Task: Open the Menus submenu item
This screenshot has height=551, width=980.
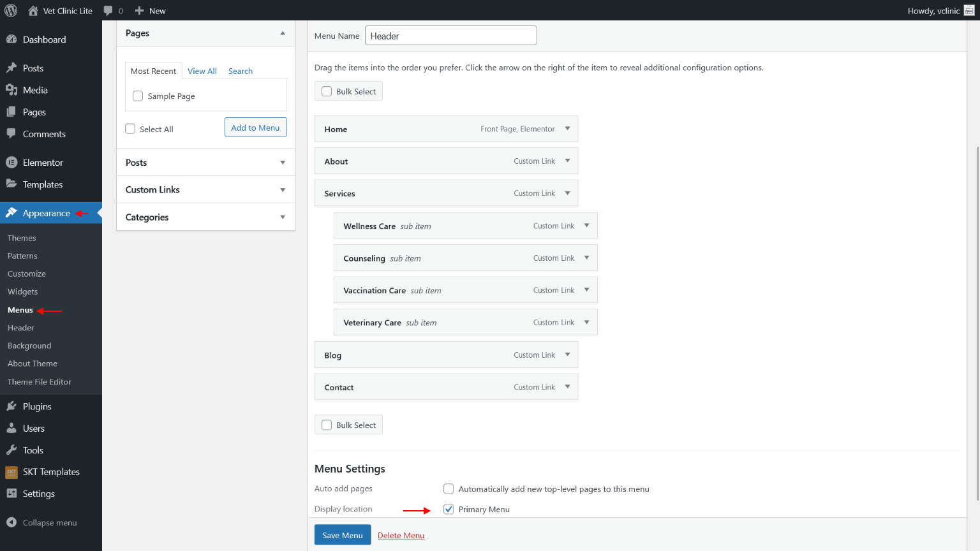Action: click(x=20, y=310)
